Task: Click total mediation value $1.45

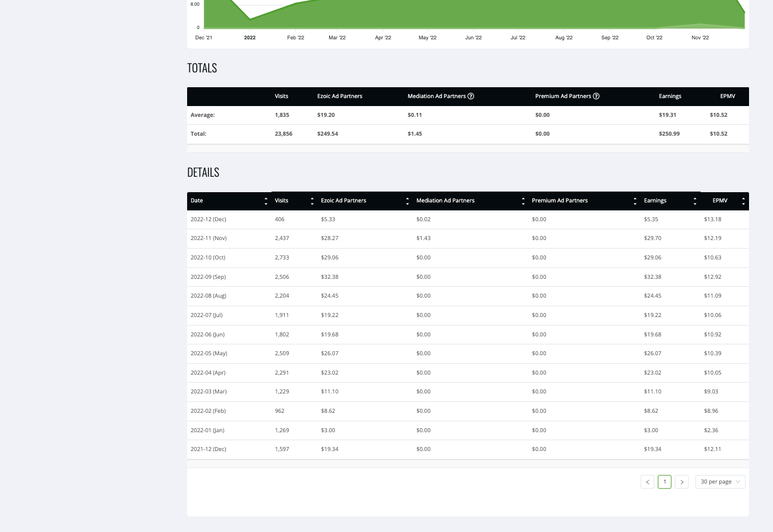Action: [x=415, y=134]
